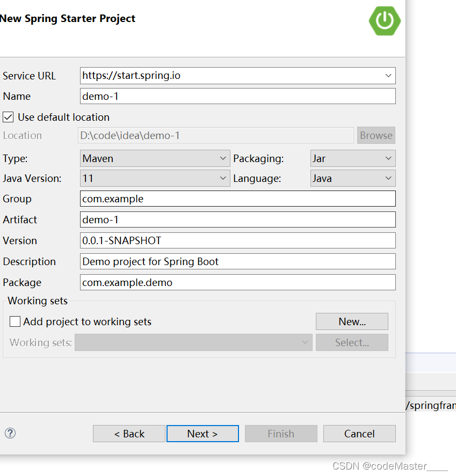The image size is (456, 476).
Task: Click the Location field D:\code\idea\demo-1
Action: pyautogui.click(x=216, y=135)
